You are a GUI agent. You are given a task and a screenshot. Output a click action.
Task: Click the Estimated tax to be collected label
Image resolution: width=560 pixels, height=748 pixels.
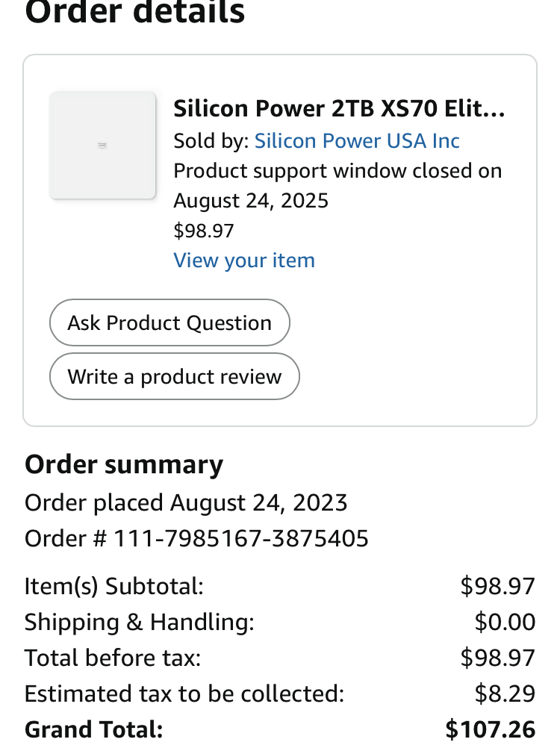(x=184, y=694)
